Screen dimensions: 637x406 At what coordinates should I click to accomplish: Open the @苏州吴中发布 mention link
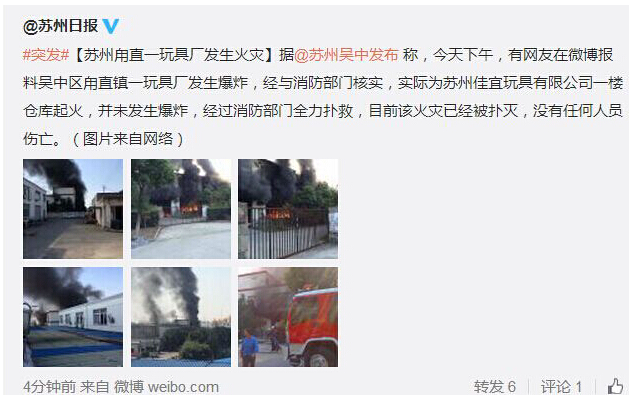346,55
